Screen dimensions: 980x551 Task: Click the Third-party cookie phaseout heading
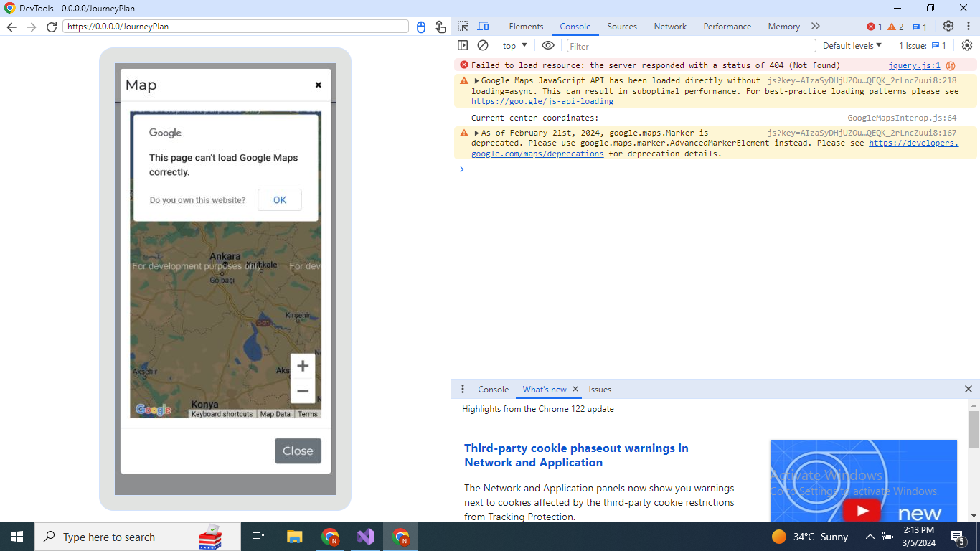(x=576, y=455)
